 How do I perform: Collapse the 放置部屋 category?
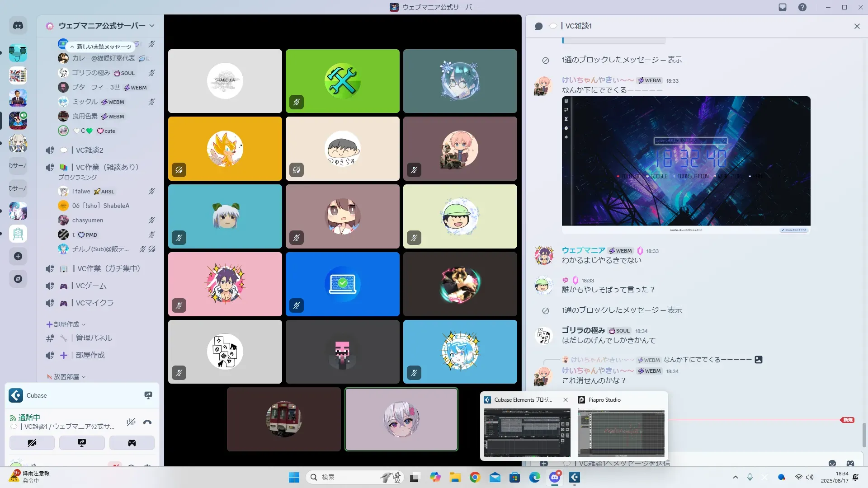click(66, 377)
